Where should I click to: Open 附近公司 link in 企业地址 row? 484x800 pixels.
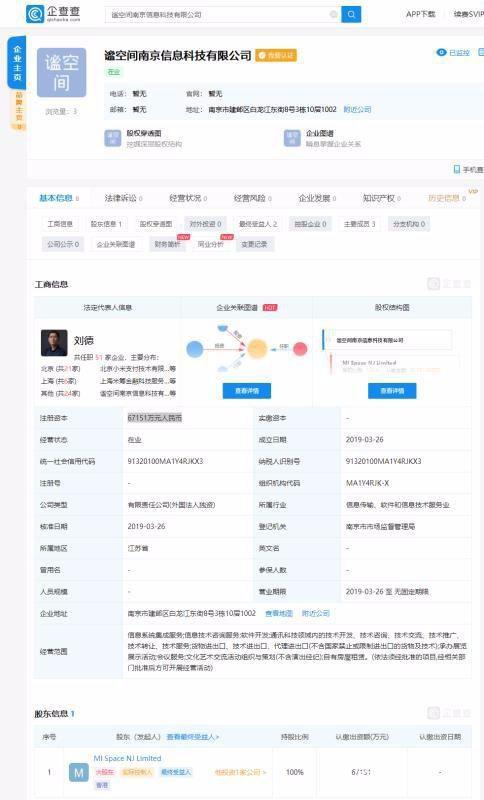tap(316, 613)
